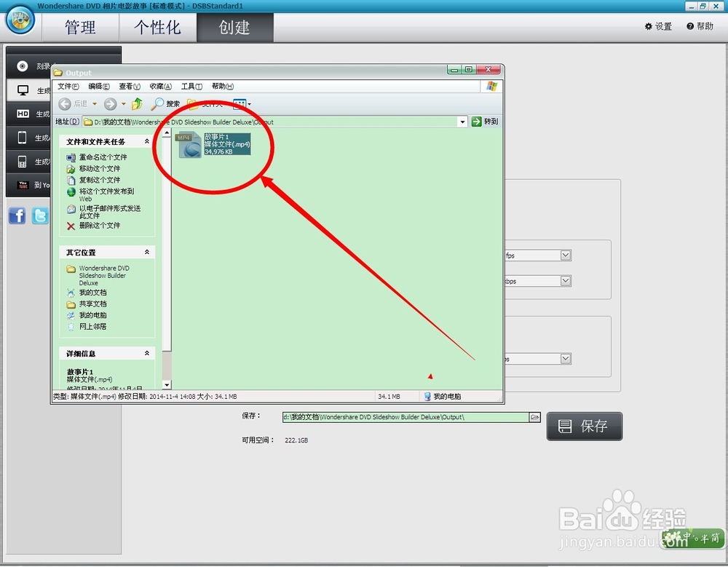
Task: Select the HD output sidebar icon
Action: 23,114
